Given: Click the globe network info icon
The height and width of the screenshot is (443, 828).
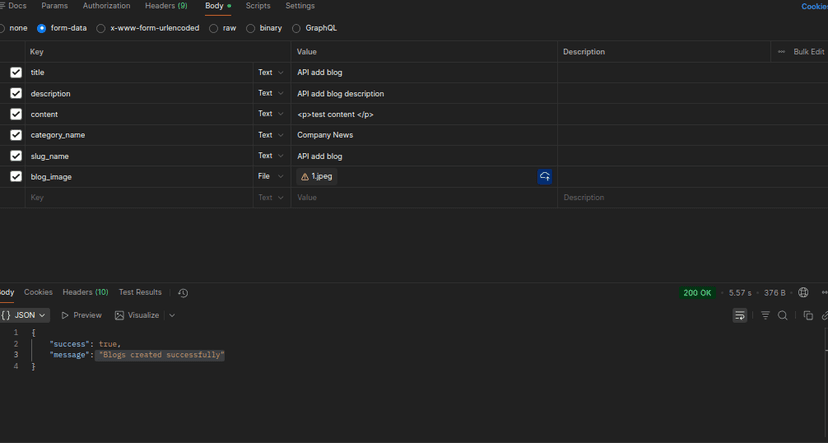Looking at the screenshot, I should [803, 293].
